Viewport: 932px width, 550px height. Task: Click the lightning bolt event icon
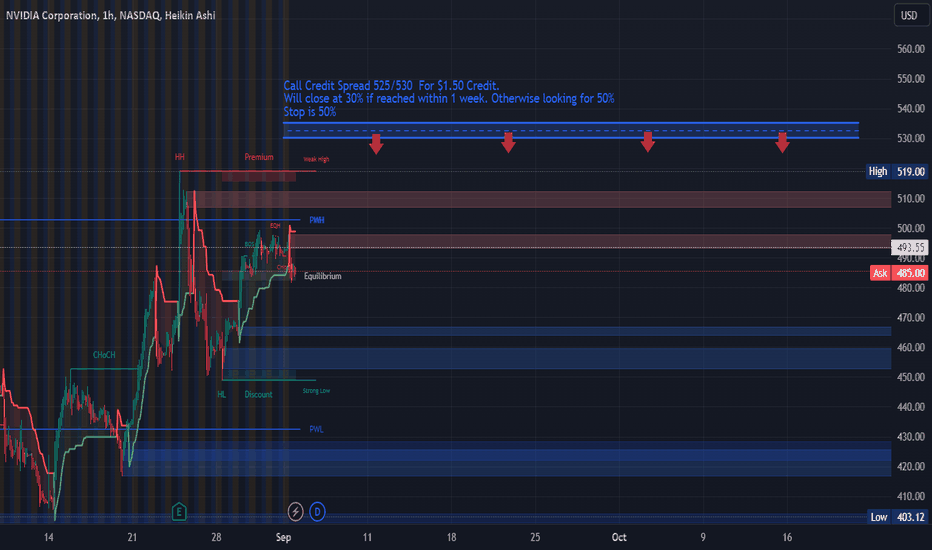(295, 511)
